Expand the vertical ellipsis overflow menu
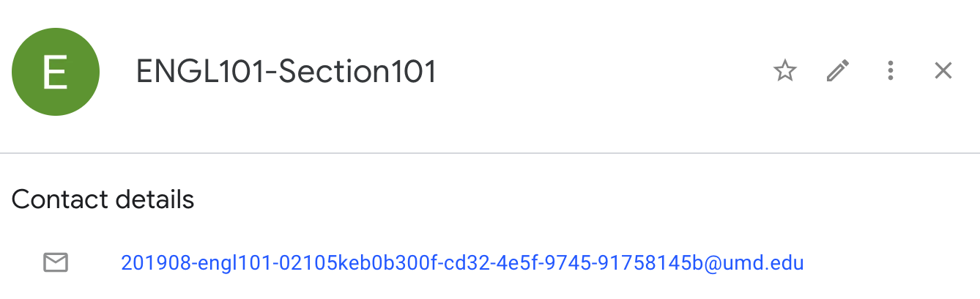 tap(891, 71)
